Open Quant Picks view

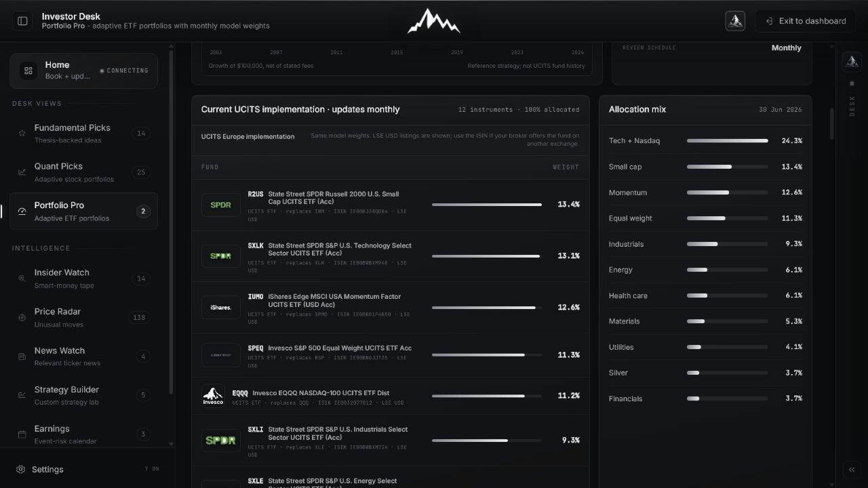point(83,172)
